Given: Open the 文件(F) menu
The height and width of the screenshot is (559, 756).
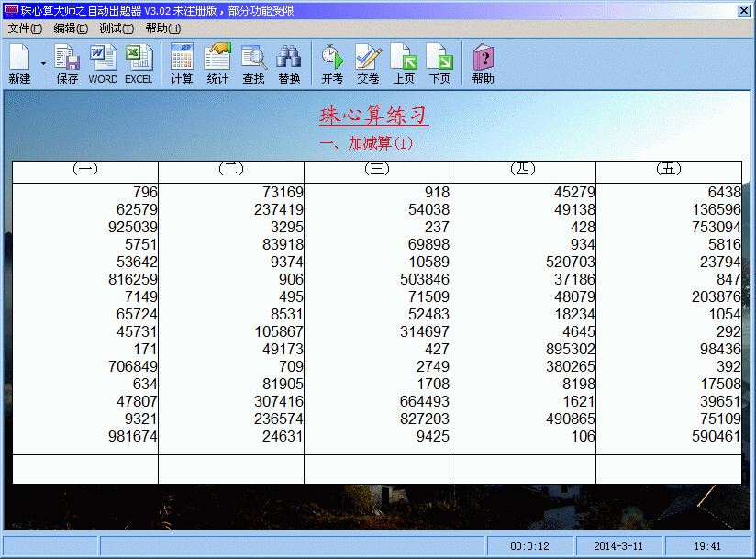Looking at the screenshot, I should click(25, 28).
